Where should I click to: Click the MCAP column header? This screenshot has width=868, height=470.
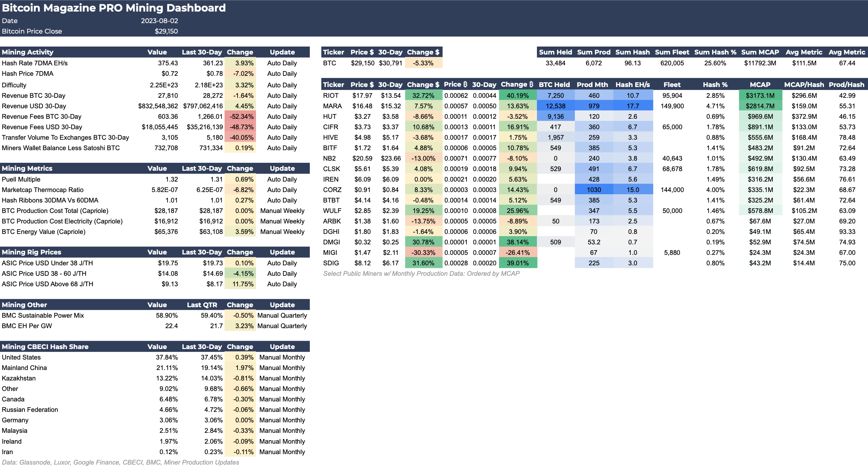(x=760, y=84)
